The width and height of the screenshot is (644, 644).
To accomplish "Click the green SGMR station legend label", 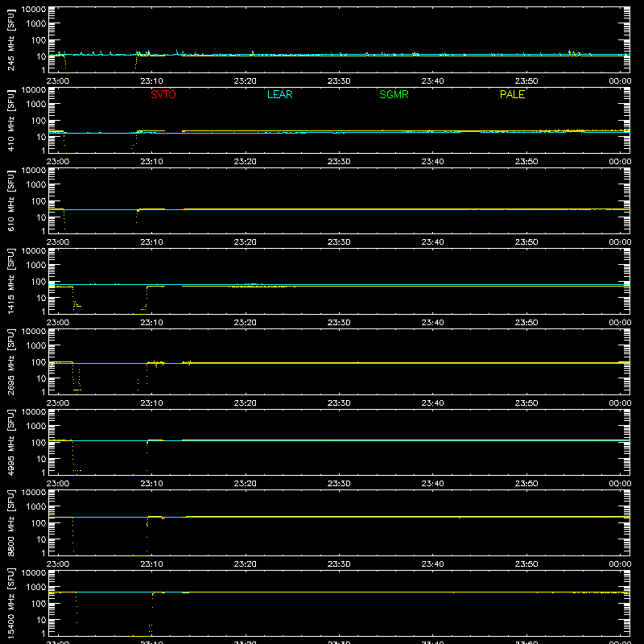I will (394, 94).
